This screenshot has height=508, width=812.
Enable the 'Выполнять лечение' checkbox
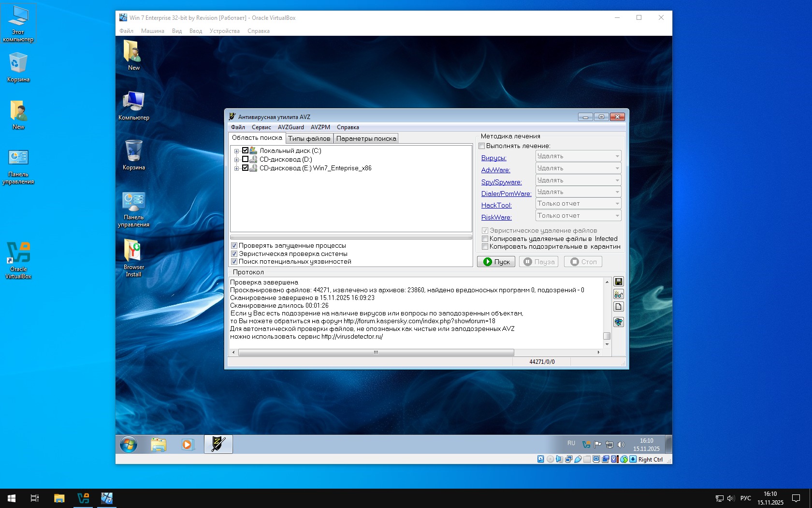click(x=482, y=146)
